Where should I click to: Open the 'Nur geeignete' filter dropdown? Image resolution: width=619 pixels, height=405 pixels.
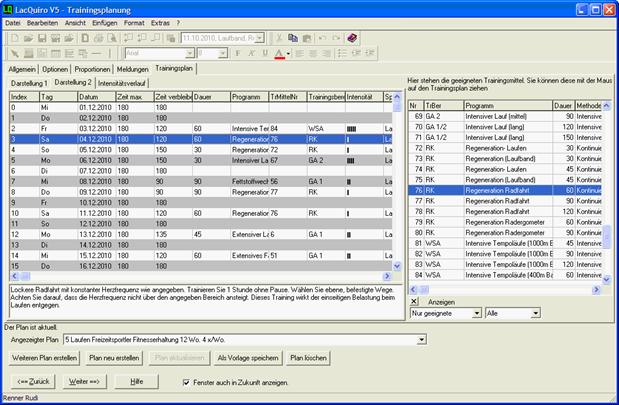[x=476, y=313]
